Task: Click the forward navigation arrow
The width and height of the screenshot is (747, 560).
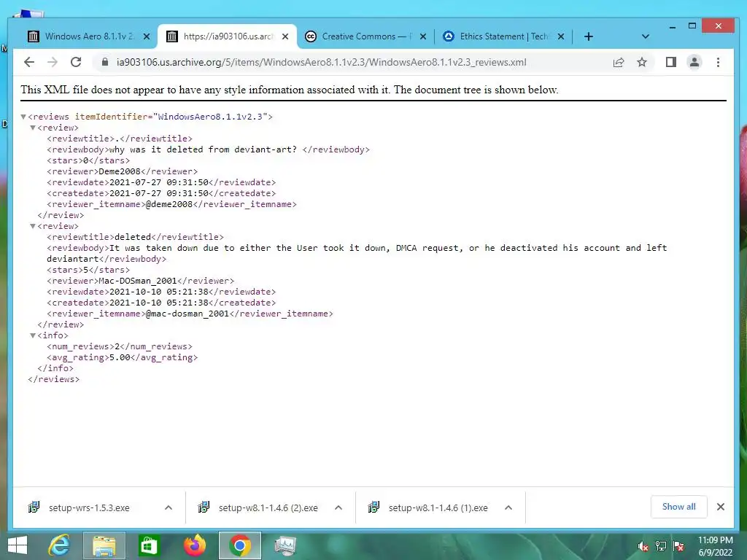Action: point(53,63)
